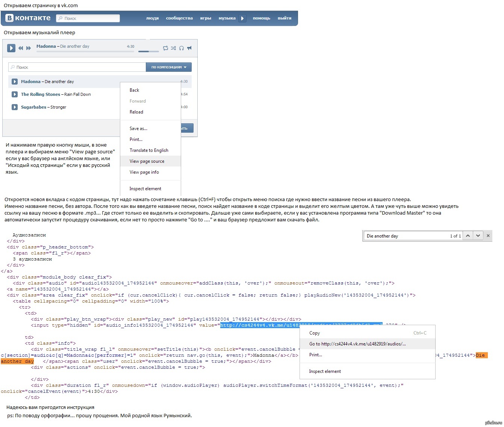Image resolution: width=504 pixels, height=427 pixels.
Task: Choose Forward in the context menu
Action: click(150, 101)
